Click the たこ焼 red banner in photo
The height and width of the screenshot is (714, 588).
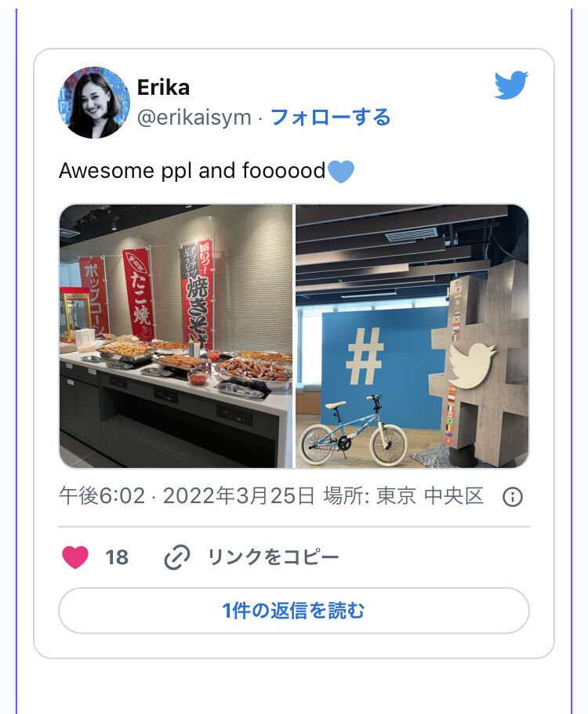[x=138, y=294]
